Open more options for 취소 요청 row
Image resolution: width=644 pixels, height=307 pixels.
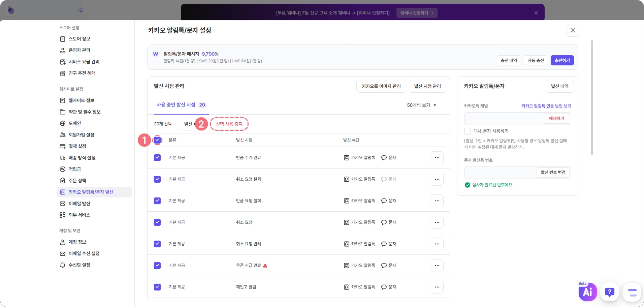click(437, 222)
